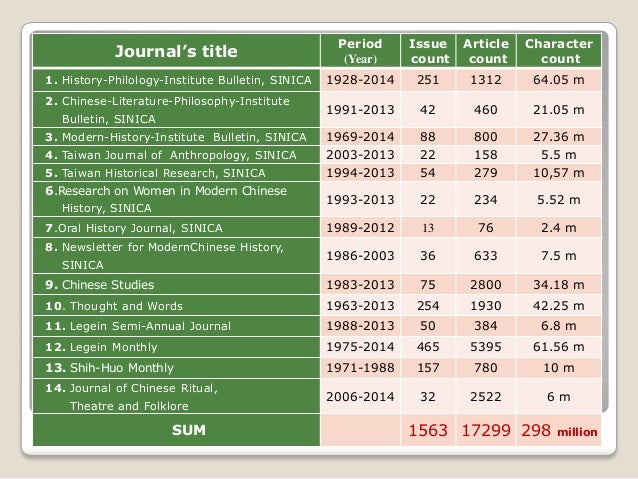Click article count "460"

[x=486, y=110]
